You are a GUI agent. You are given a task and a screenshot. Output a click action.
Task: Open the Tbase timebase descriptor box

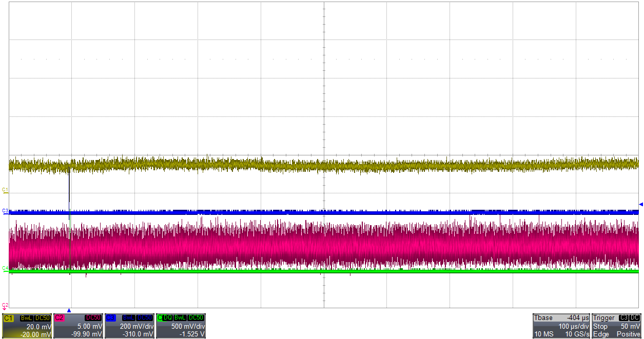[561, 326]
